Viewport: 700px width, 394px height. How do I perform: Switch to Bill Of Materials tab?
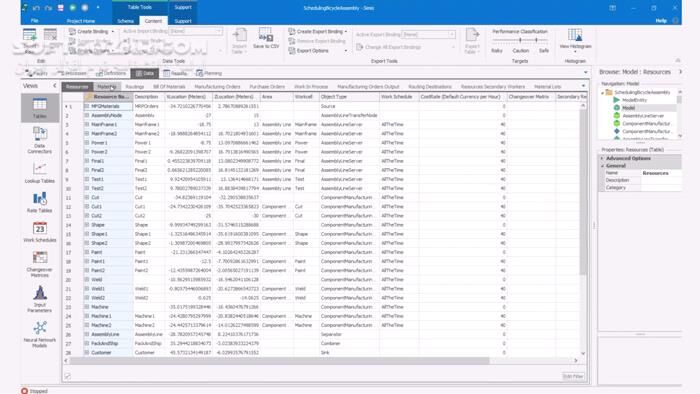pyautogui.click(x=169, y=87)
